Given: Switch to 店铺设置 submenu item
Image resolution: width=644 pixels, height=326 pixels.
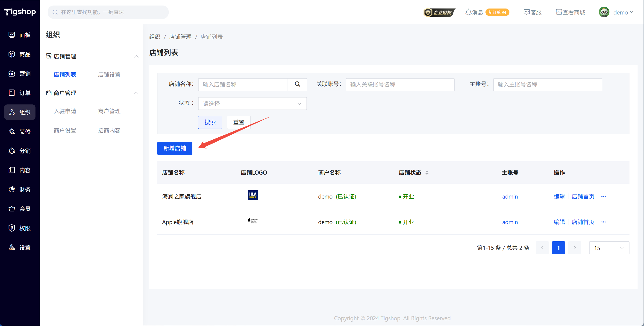Looking at the screenshot, I should tap(109, 74).
